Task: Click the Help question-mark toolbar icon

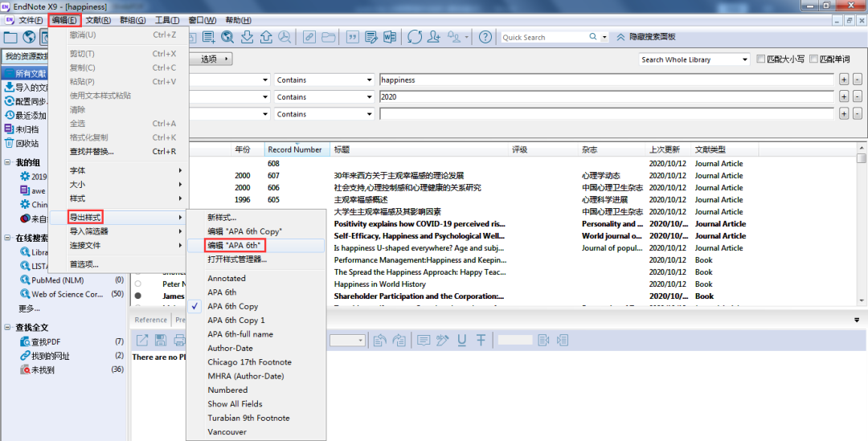Action: [x=485, y=37]
